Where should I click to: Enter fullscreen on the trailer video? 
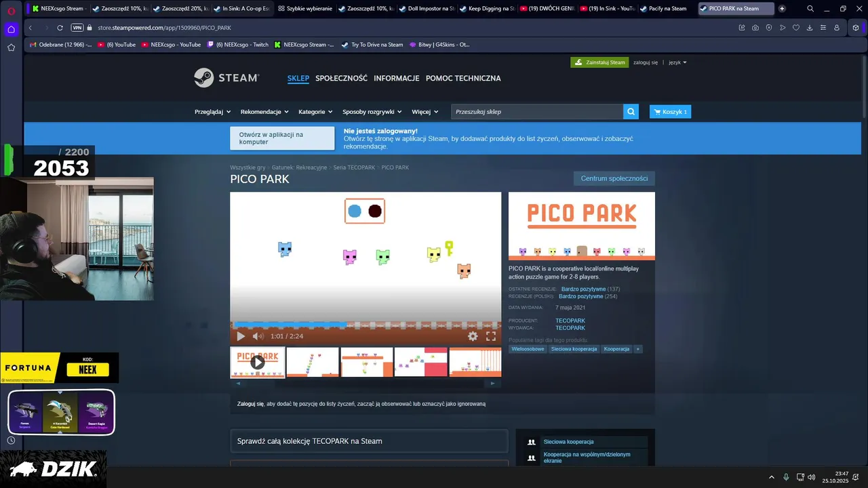[491, 336]
